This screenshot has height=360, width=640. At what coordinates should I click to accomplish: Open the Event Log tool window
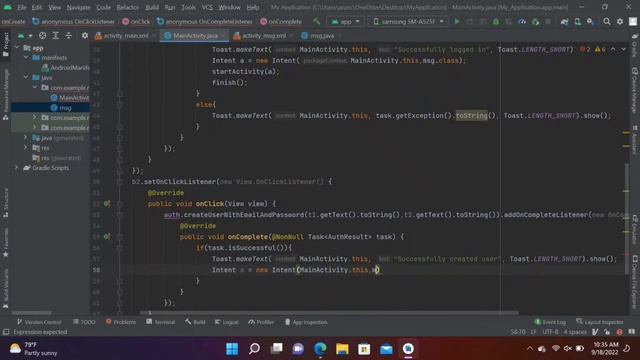[x=550, y=322]
